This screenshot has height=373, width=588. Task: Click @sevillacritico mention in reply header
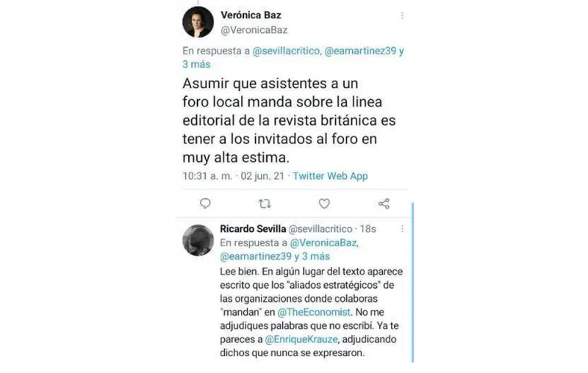pyautogui.click(x=287, y=51)
